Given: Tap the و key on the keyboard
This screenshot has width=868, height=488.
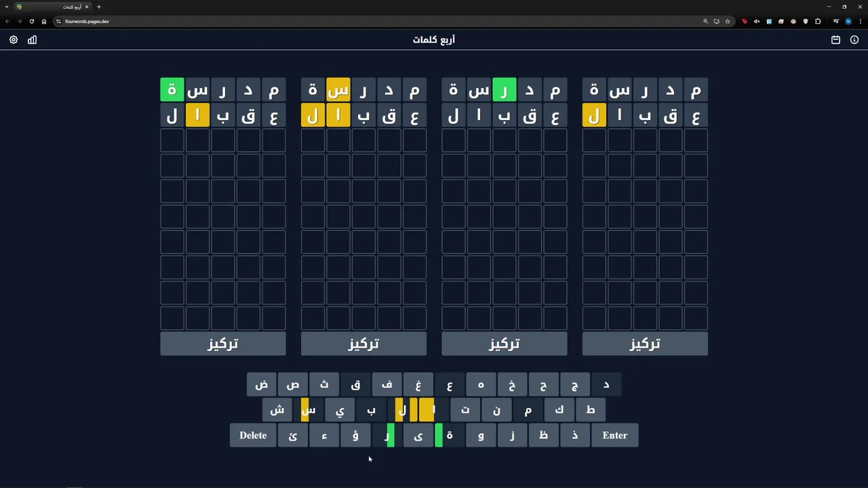Looking at the screenshot, I should click(x=481, y=435).
